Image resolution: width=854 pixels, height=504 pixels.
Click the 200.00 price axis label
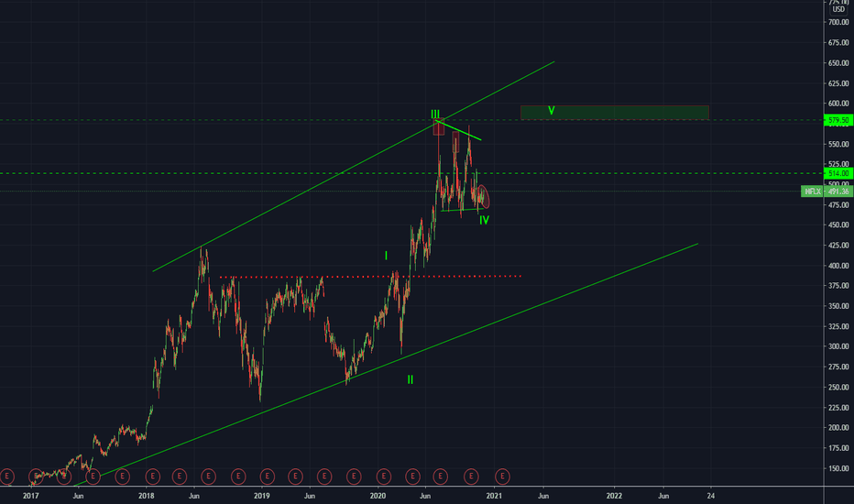838,428
